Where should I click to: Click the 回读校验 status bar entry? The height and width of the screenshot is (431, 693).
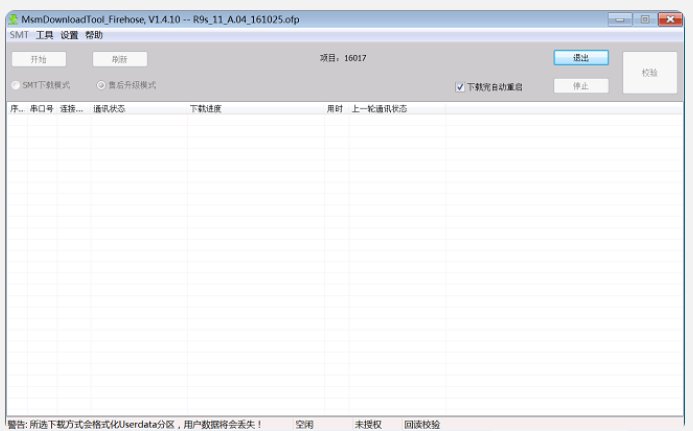[x=422, y=425]
